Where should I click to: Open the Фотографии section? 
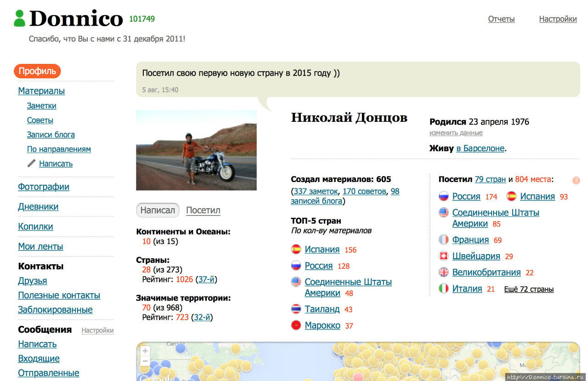click(44, 187)
